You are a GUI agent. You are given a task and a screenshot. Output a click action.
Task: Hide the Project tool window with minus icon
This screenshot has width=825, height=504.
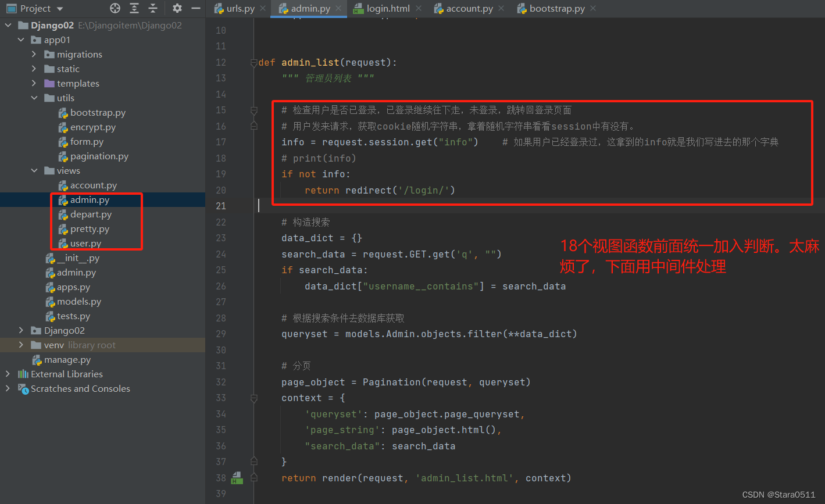click(196, 8)
